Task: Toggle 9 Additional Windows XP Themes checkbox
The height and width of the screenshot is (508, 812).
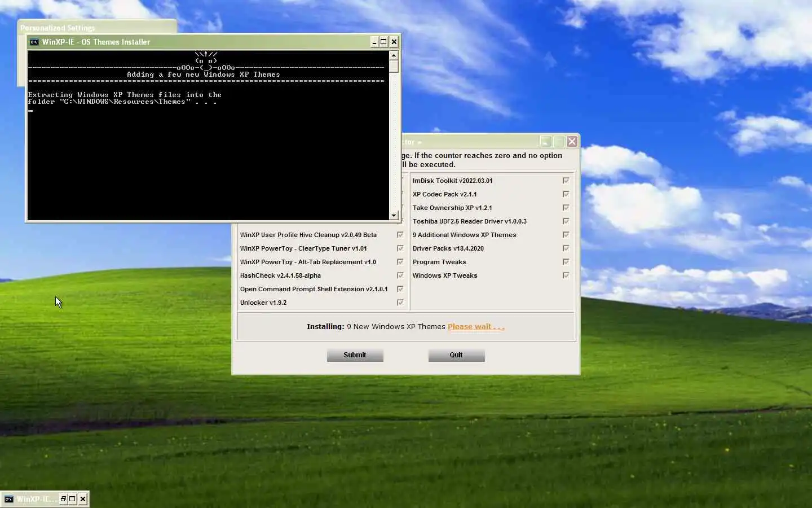Action: tap(566, 235)
